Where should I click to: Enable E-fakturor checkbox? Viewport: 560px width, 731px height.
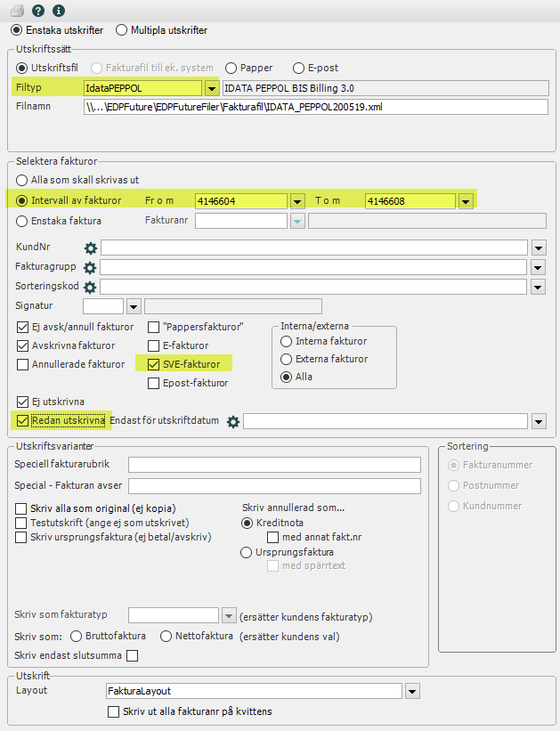click(153, 346)
